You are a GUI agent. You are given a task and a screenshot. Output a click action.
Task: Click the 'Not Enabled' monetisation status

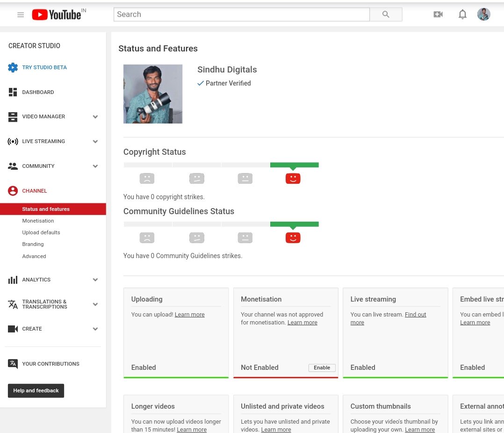point(260,368)
